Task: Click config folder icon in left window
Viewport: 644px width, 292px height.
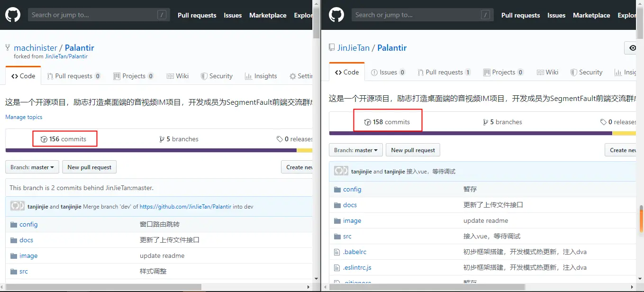Action: (13, 224)
